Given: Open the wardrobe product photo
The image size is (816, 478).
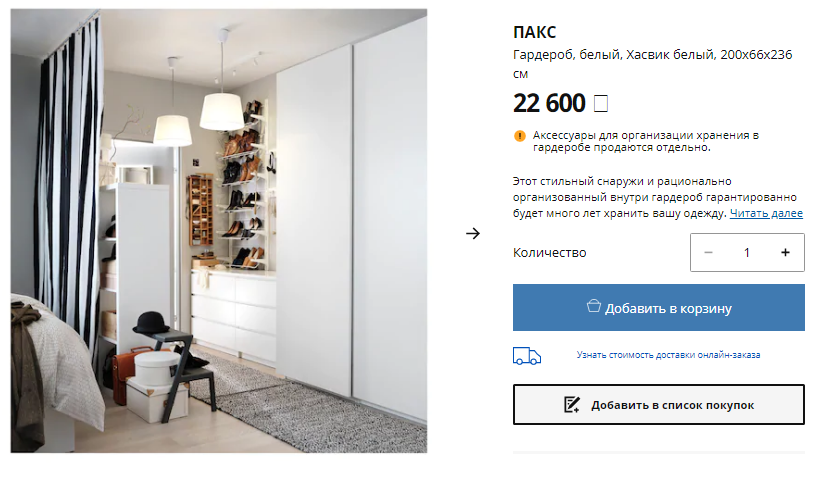Looking at the screenshot, I should (x=219, y=230).
